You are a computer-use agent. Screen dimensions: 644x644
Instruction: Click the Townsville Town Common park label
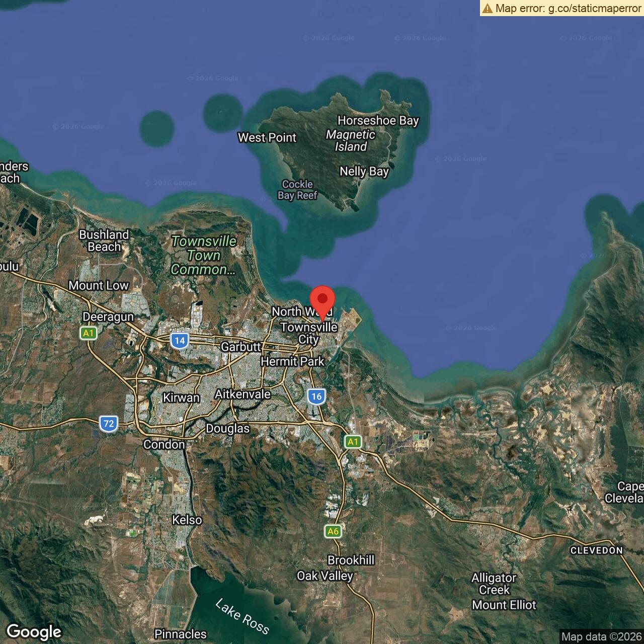(x=203, y=256)
